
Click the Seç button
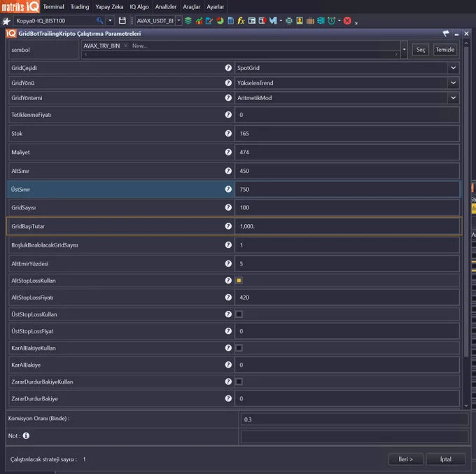(x=421, y=50)
